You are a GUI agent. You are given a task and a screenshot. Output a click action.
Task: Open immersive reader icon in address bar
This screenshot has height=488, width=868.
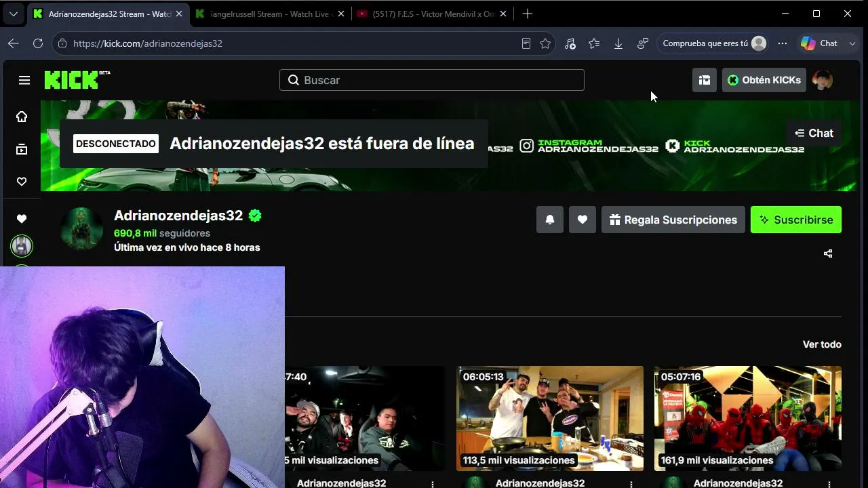(x=526, y=43)
